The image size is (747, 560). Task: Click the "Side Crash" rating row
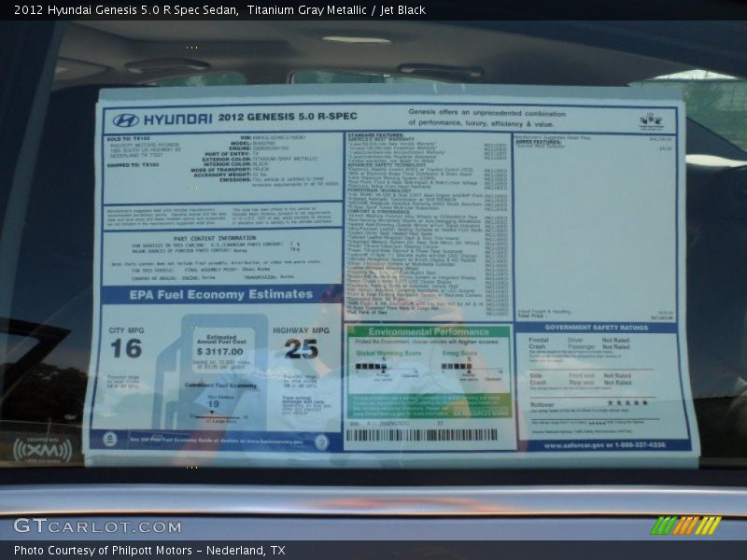coord(581,379)
